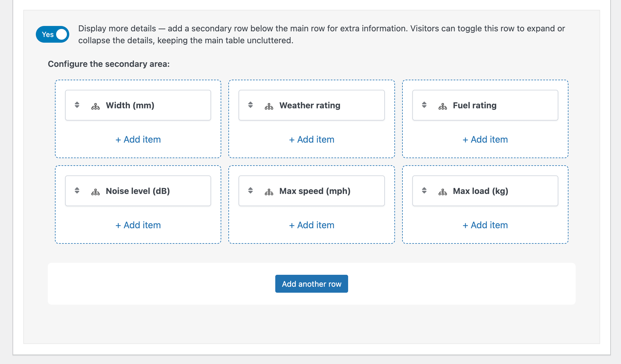Add item below Width (mm)

click(x=138, y=139)
